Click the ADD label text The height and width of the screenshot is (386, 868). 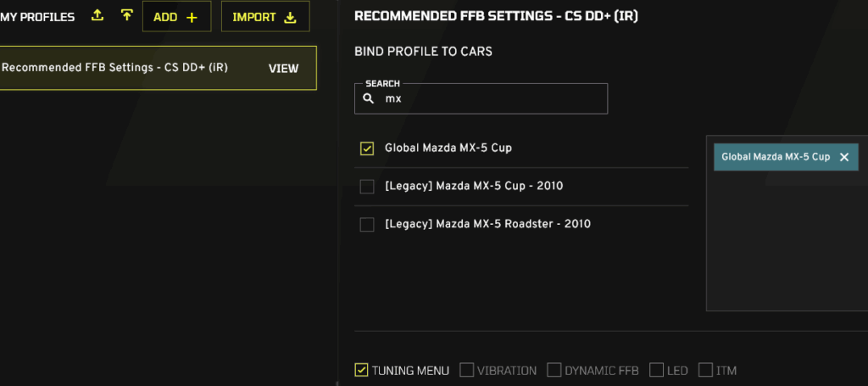coord(165,17)
